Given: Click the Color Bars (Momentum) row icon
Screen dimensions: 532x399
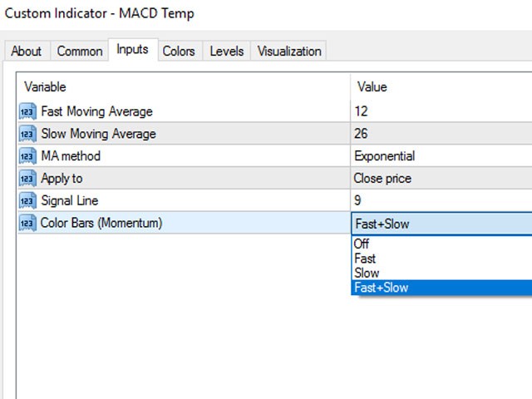Looking at the screenshot, I should pyautogui.click(x=27, y=223).
